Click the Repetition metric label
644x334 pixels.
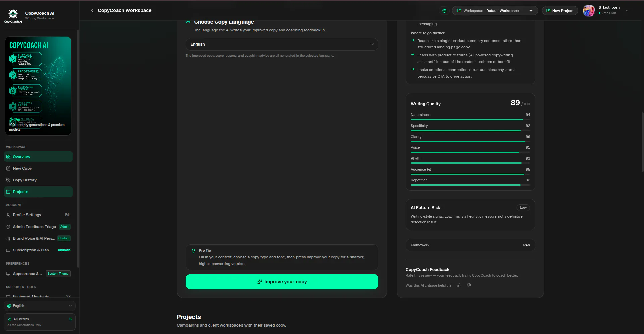(419, 180)
